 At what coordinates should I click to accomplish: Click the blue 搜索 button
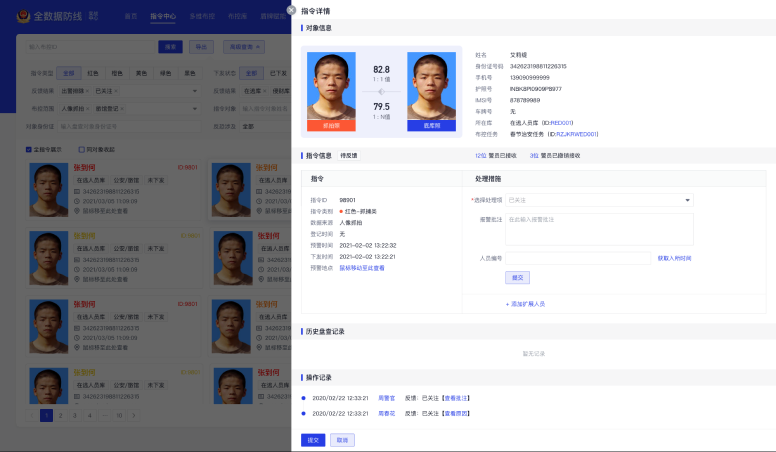(170, 47)
